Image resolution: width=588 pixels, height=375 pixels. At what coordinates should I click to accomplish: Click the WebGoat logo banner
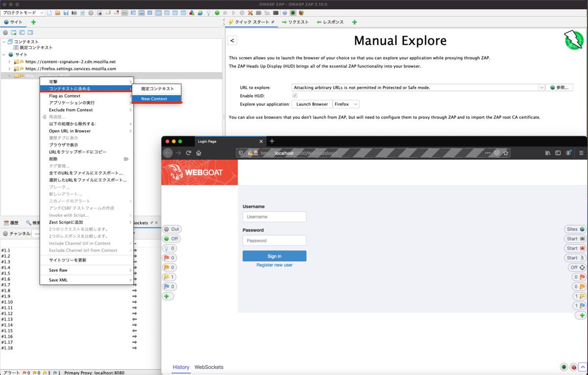199,172
